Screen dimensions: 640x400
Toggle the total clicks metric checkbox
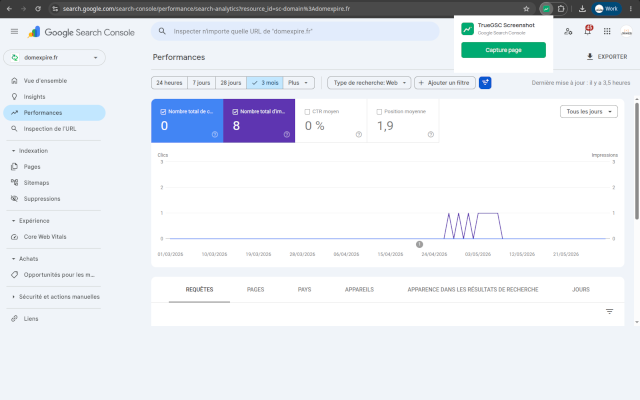[x=163, y=111]
